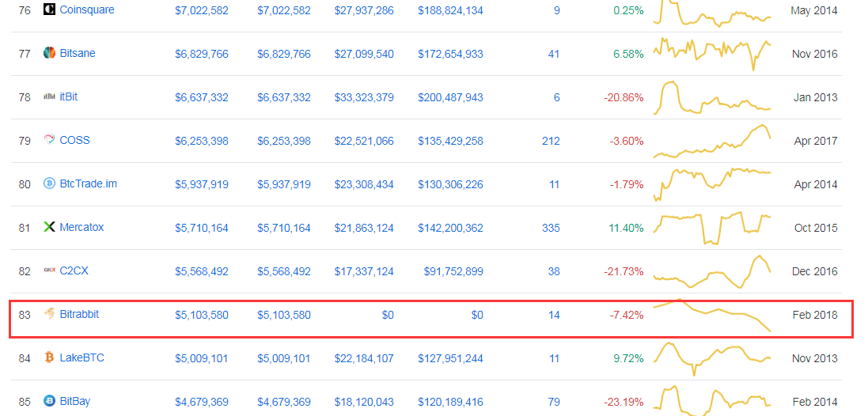Viewport: 868px width, 416px height.
Task: Click COSS's 7-day volume chart
Action: (x=712, y=141)
